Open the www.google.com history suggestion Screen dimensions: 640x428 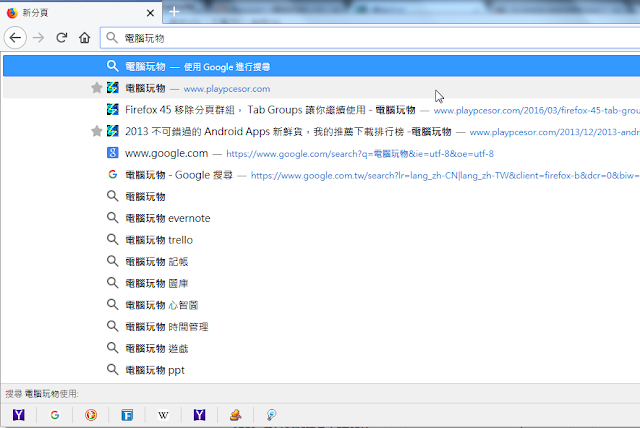321,153
